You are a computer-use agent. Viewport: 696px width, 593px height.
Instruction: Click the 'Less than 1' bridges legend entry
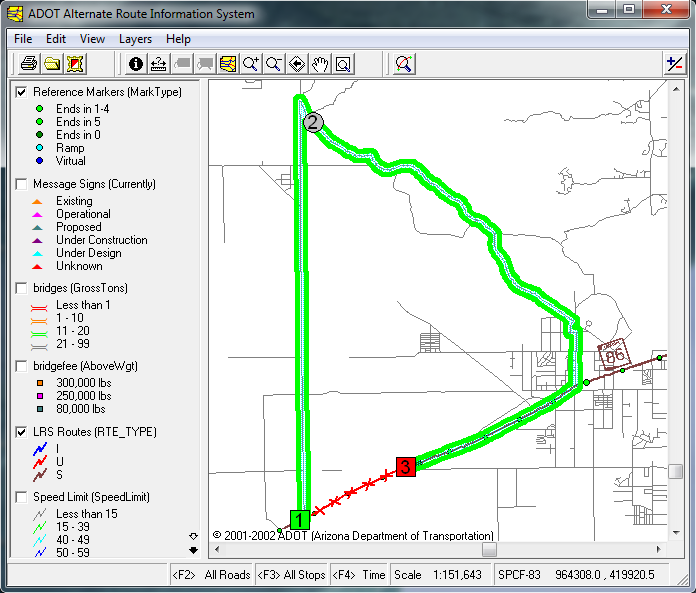point(83,305)
